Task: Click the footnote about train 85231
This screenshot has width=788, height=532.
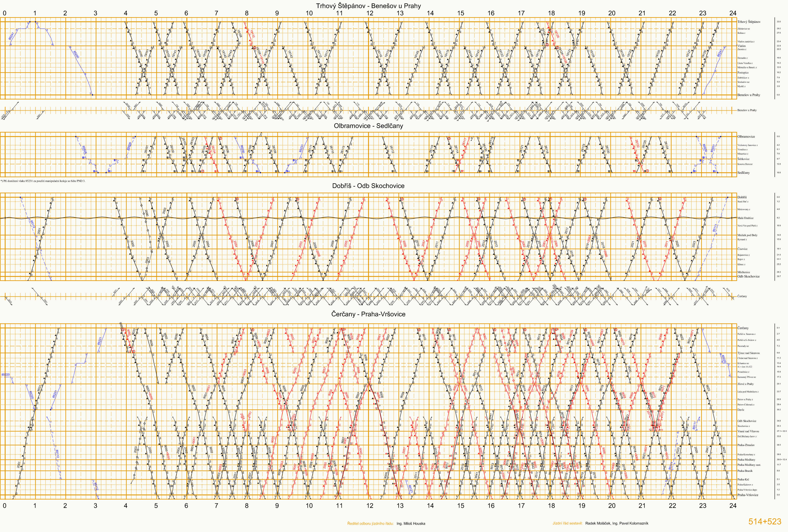Action: coord(43,181)
